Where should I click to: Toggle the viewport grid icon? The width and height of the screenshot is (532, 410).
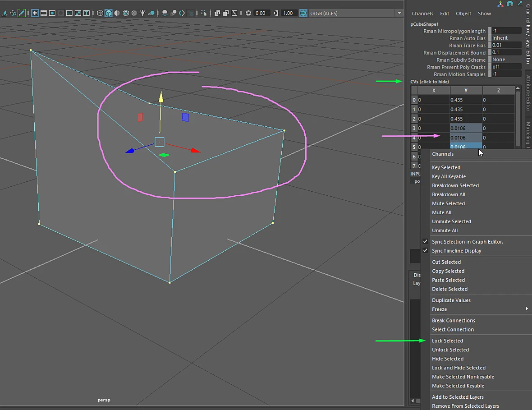[x=35, y=13]
